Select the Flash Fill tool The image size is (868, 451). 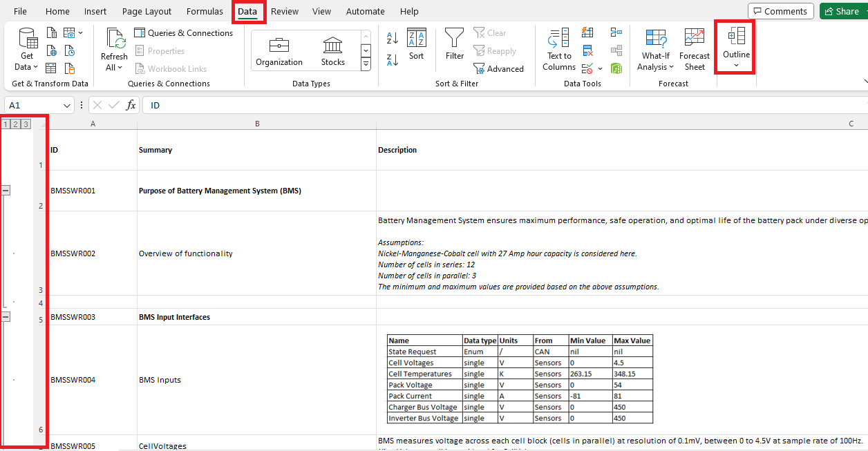pos(587,32)
